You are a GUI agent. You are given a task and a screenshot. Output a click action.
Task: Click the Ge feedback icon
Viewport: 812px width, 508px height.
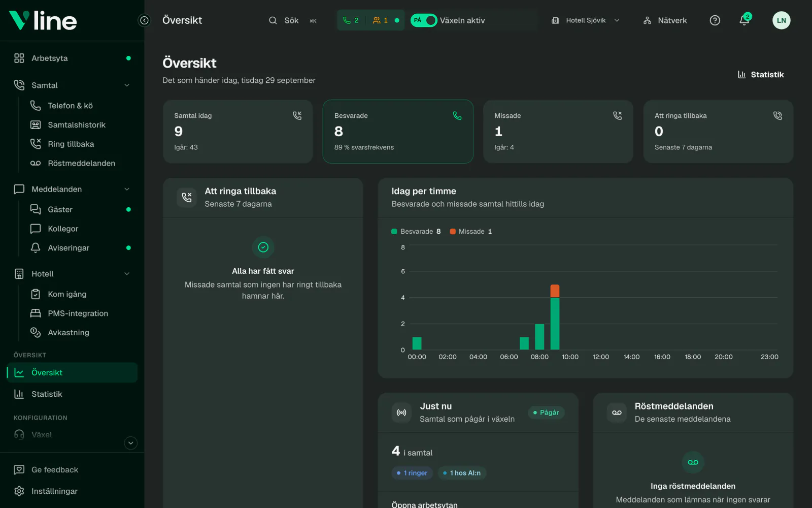point(19,470)
